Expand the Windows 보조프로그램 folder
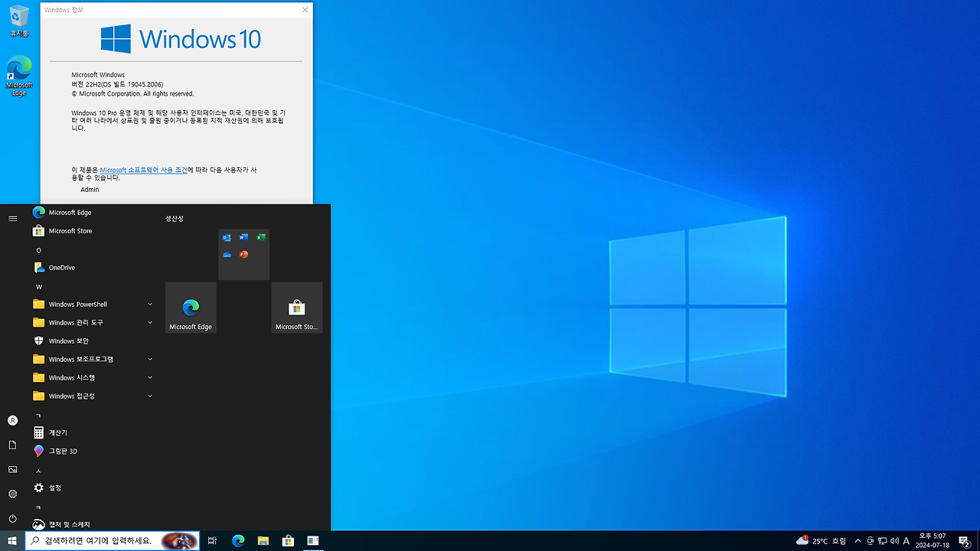This screenshot has width=980, height=551. click(92, 360)
